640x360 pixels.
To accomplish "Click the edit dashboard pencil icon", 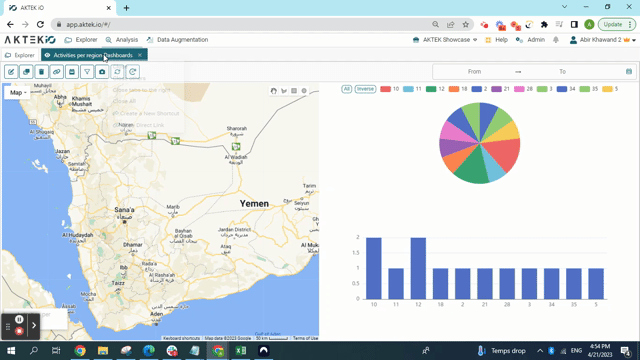I will click(11, 72).
